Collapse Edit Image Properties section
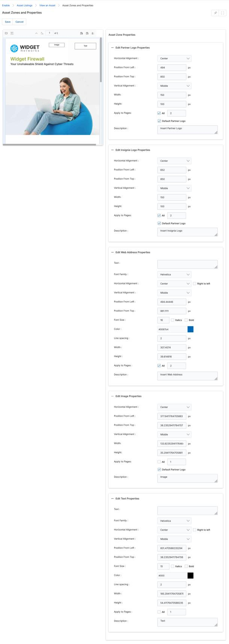 coord(113,396)
